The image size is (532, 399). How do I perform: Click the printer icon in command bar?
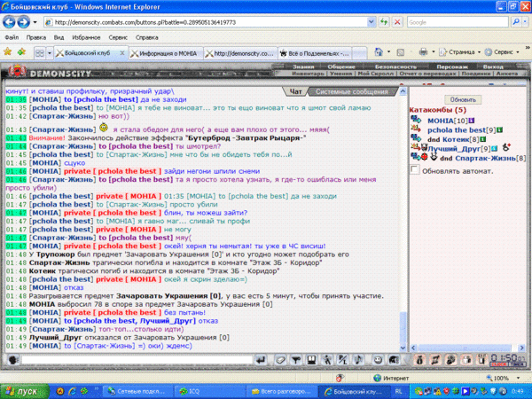pos(423,52)
